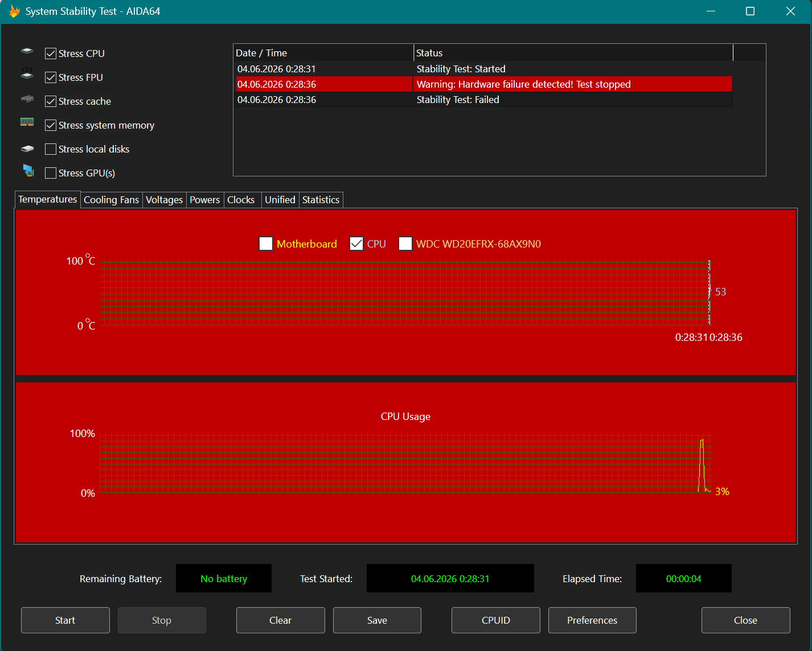812x651 pixels.
Task: Click the Start button
Action: coord(65,620)
